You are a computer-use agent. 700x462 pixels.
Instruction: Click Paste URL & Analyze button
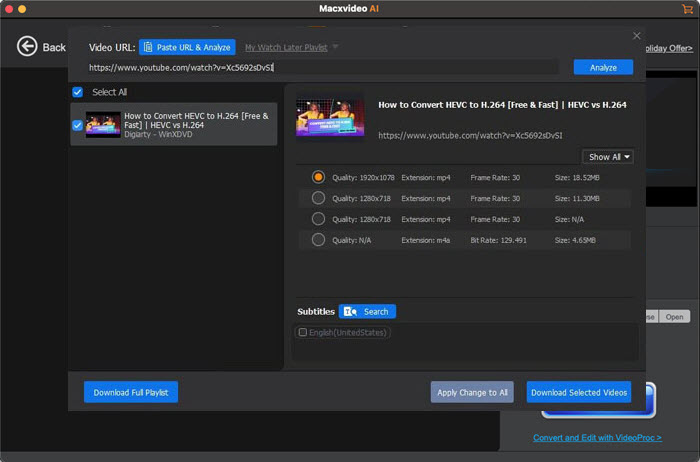pyautogui.click(x=187, y=47)
